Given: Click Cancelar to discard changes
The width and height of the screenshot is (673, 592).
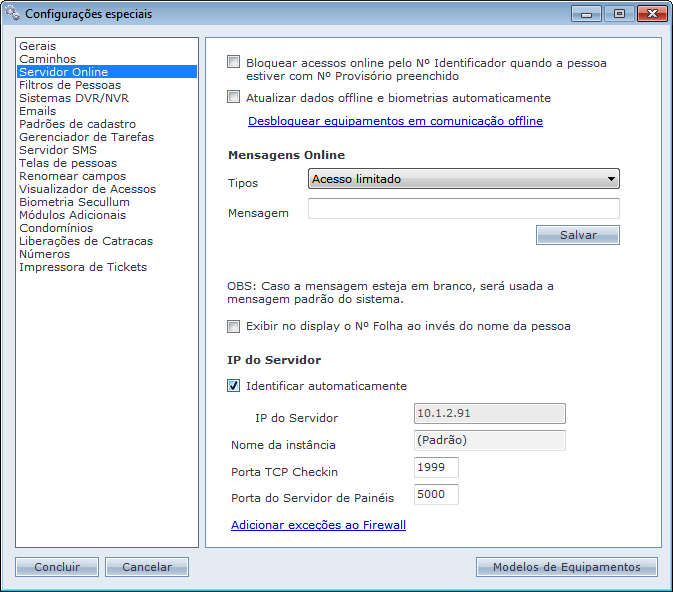Looking at the screenshot, I should point(147,567).
